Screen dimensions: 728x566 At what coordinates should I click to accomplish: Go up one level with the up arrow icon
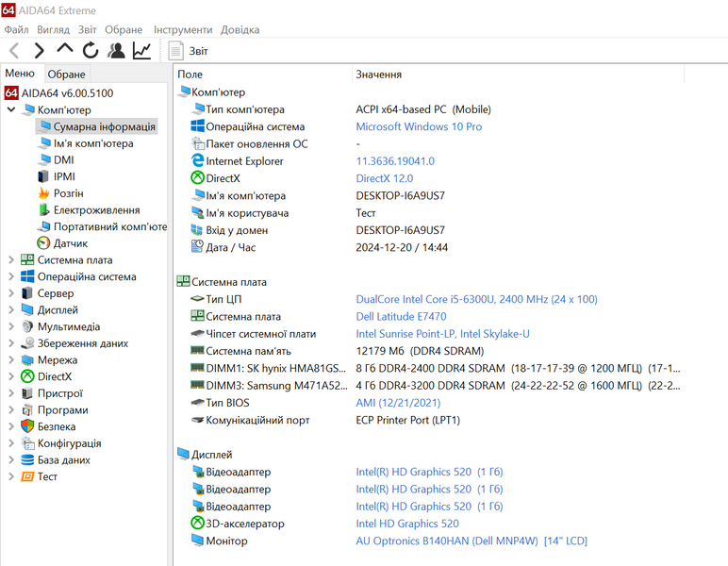[65, 48]
